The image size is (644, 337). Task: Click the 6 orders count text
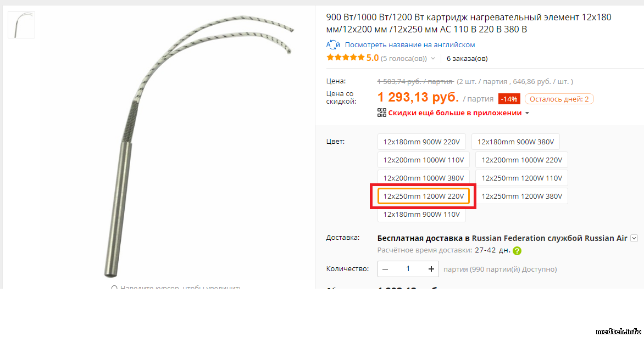pos(467,59)
